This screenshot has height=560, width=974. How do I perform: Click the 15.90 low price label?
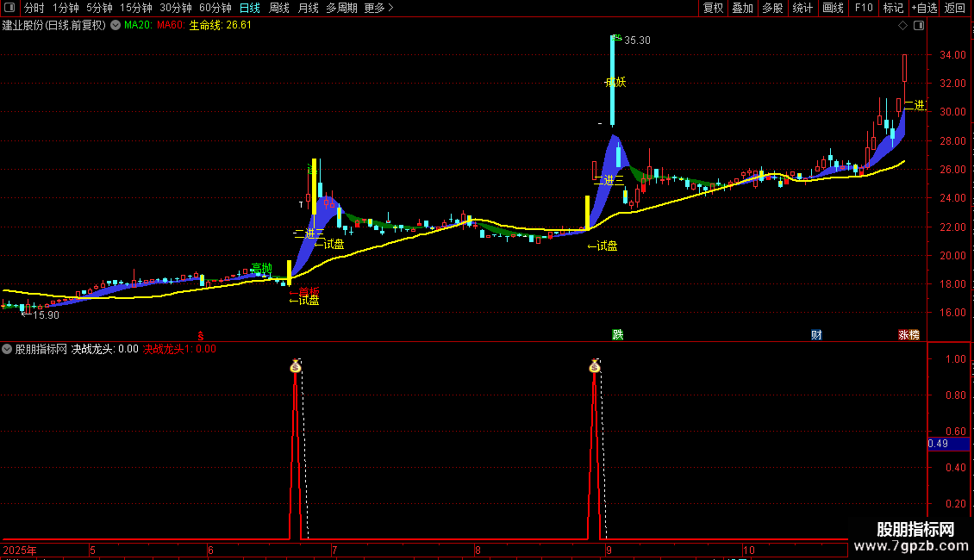[46, 315]
